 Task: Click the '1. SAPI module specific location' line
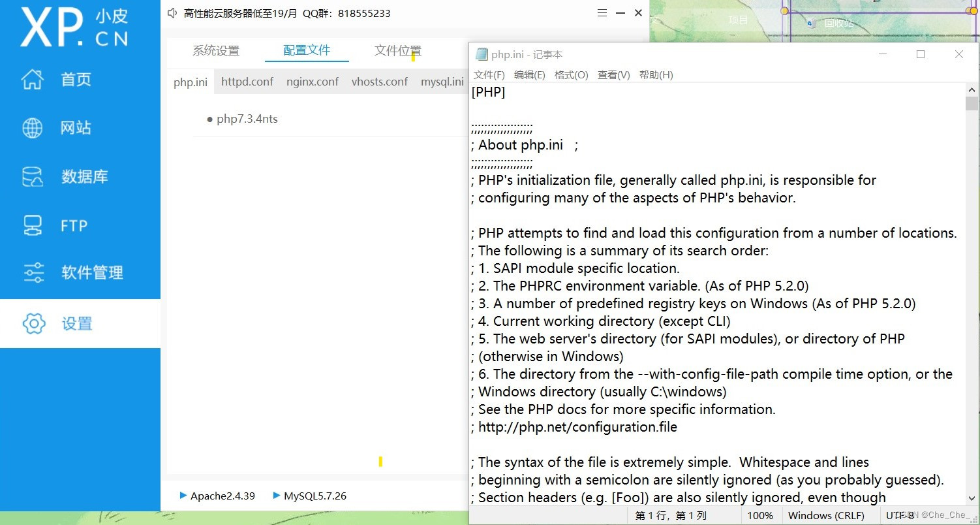click(x=575, y=268)
